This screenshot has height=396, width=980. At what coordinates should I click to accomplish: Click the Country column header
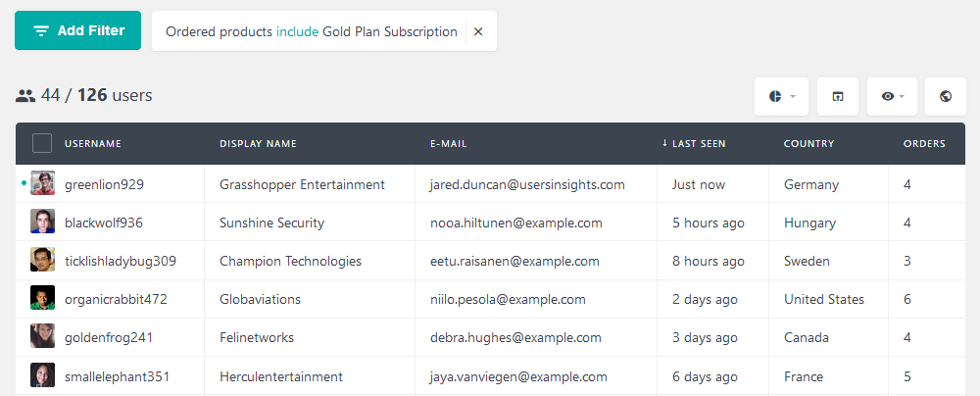point(808,144)
